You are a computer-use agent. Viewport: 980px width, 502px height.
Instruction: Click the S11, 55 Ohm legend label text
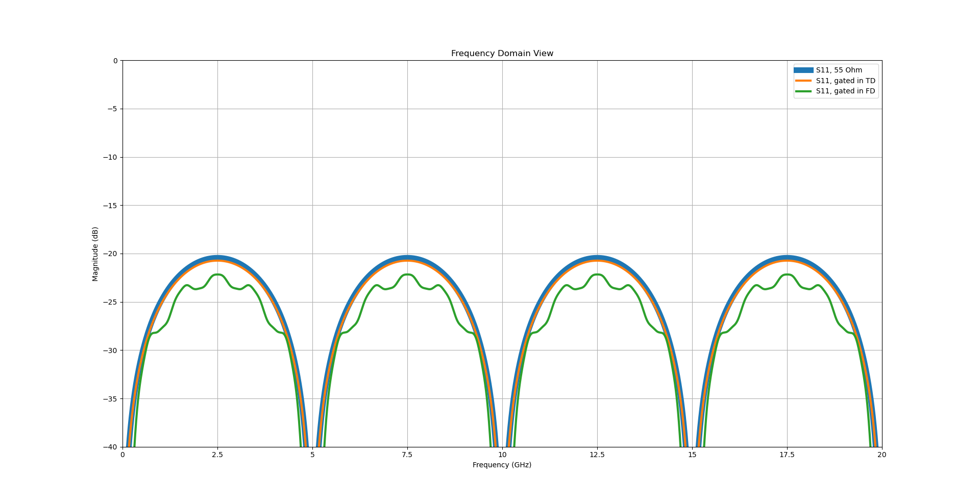[840, 69]
